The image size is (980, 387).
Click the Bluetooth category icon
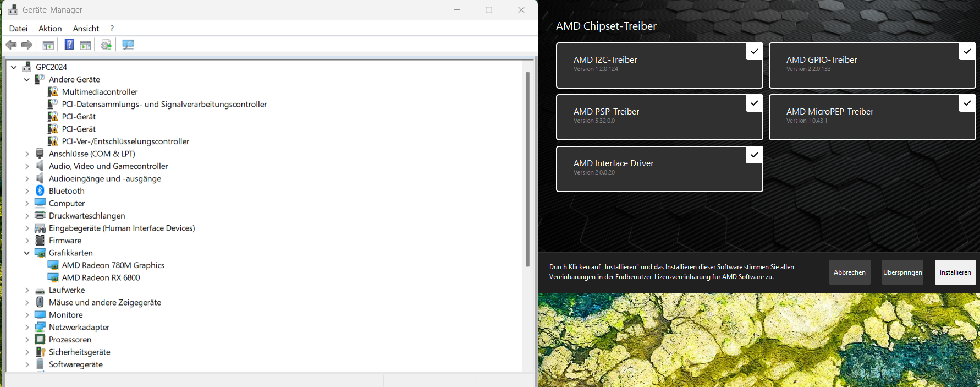40,190
